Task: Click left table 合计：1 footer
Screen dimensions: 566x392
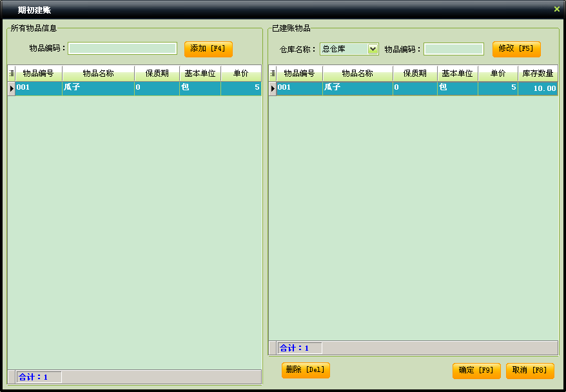Action: (39, 377)
